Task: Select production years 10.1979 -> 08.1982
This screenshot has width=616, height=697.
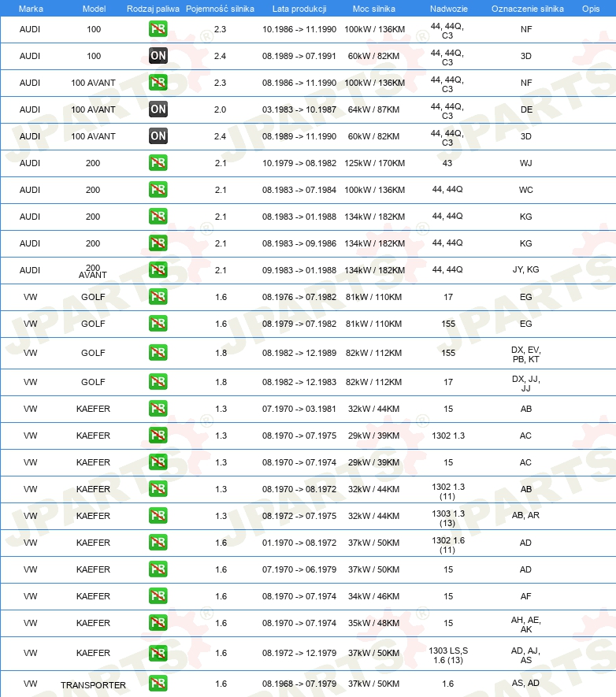Action: [299, 163]
